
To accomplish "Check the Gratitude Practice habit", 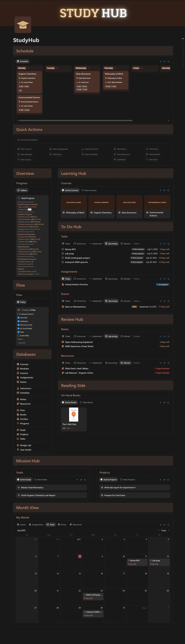I will tap(18, 314).
